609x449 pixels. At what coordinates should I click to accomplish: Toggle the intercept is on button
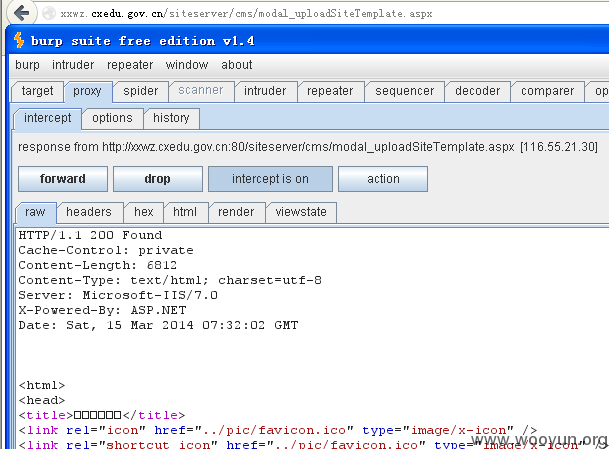(270, 179)
